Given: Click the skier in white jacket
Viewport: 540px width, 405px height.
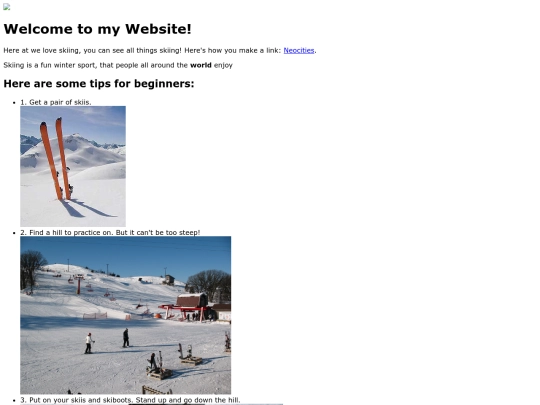Looking at the screenshot, I should [x=89, y=343].
